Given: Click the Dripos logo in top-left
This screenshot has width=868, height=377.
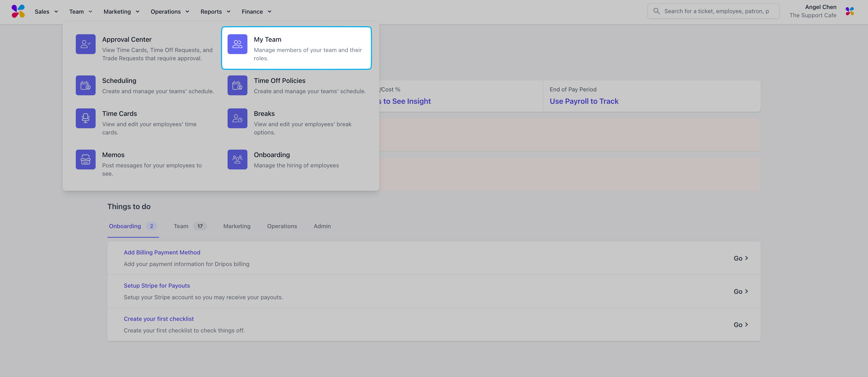Looking at the screenshot, I should click(x=18, y=11).
